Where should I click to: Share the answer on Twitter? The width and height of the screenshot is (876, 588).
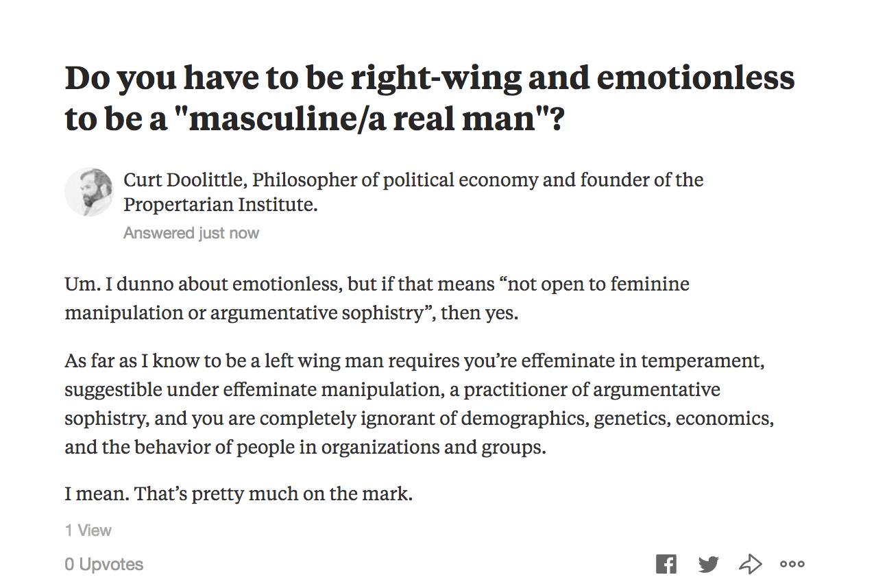[x=708, y=564]
